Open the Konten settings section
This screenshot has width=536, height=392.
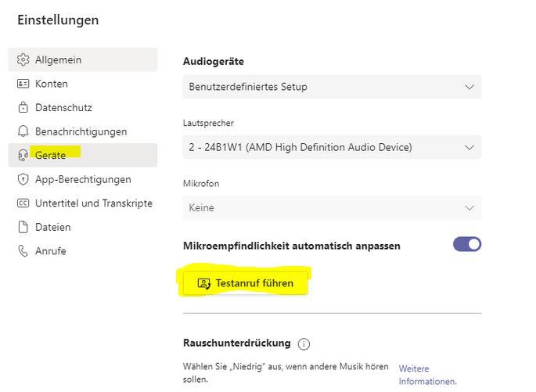point(52,84)
